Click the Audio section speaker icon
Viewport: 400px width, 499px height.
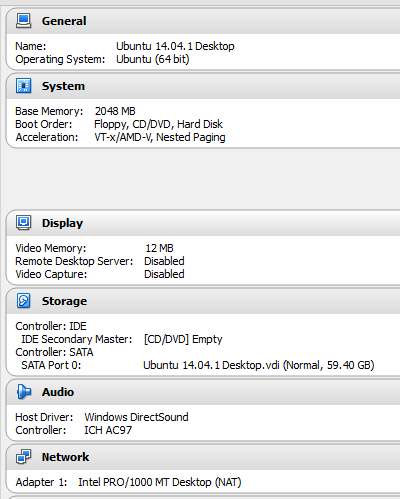pyautogui.click(x=24, y=392)
